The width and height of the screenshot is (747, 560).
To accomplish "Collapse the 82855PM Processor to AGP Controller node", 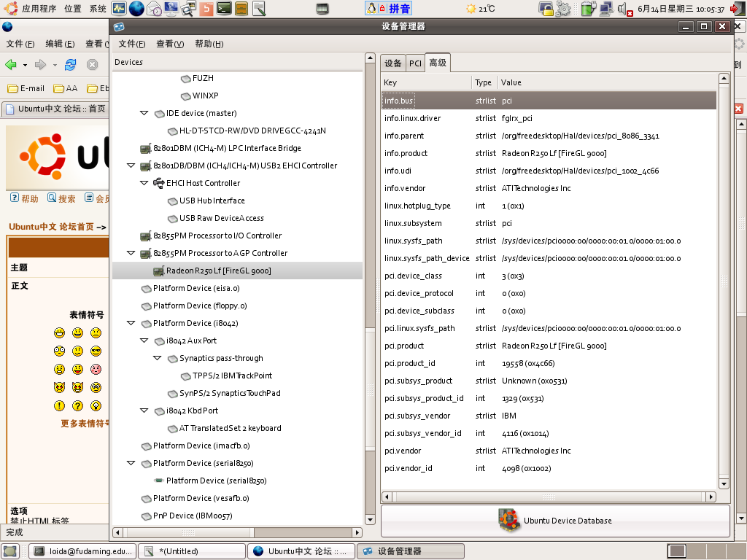I will pos(131,253).
